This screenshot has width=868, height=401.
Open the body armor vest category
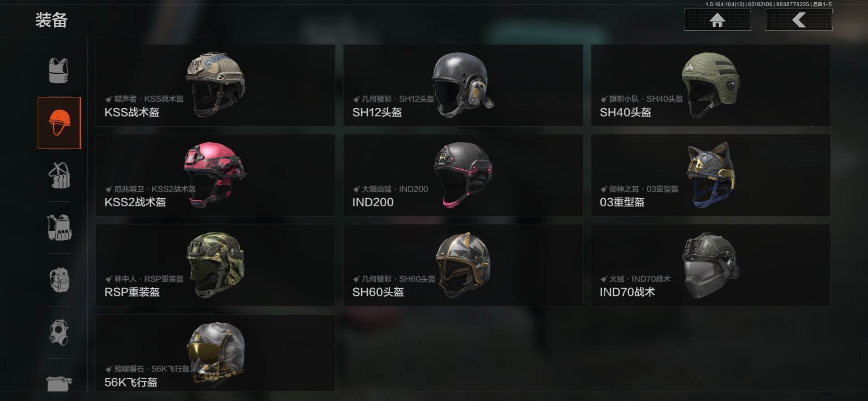[x=59, y=71]
